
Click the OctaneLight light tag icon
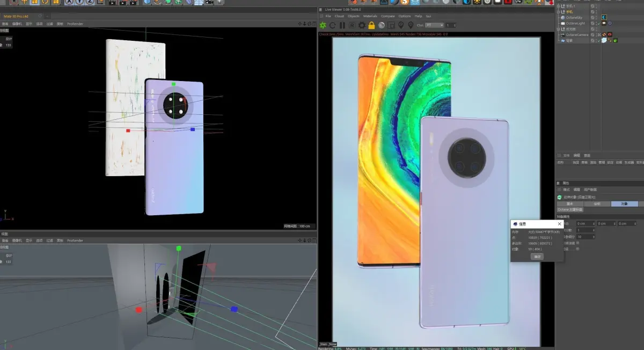[x=604, y=23]
